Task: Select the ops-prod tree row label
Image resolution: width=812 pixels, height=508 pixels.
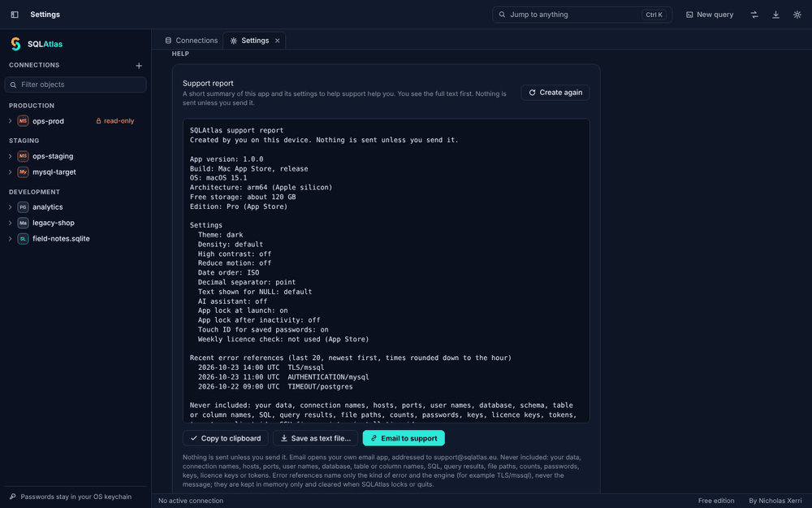Action: pos(48,121)
